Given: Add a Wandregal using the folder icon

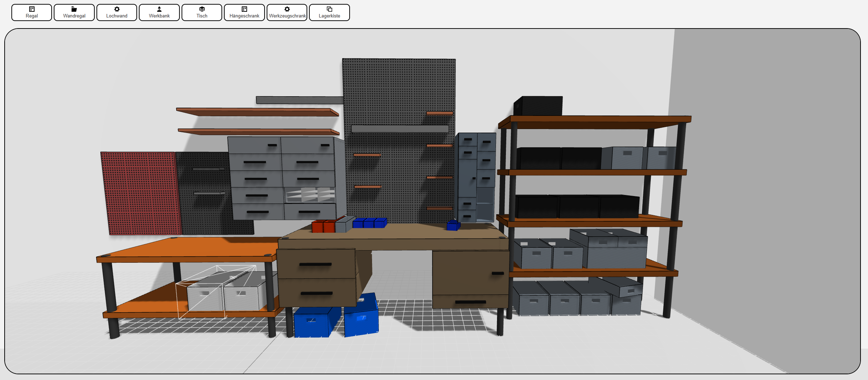Looking at the screenshot, I should [74, 12].
